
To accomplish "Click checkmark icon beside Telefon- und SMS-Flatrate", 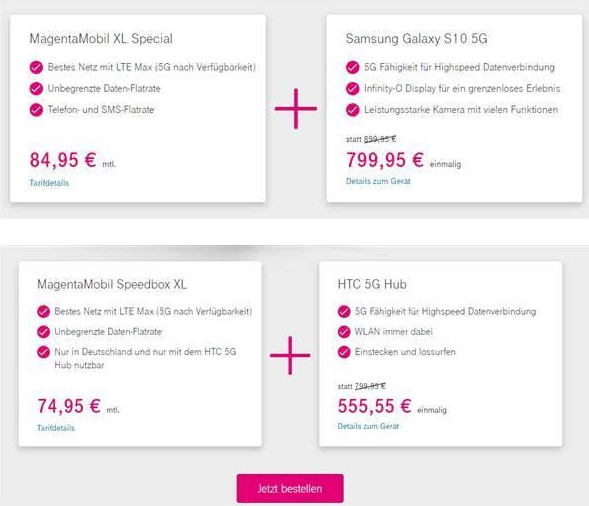I will [x=36, y=110].
